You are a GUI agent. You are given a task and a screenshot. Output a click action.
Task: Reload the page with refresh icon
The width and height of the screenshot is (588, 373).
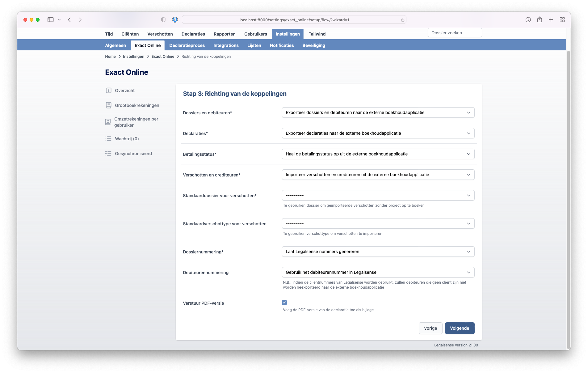coord(402,20)
